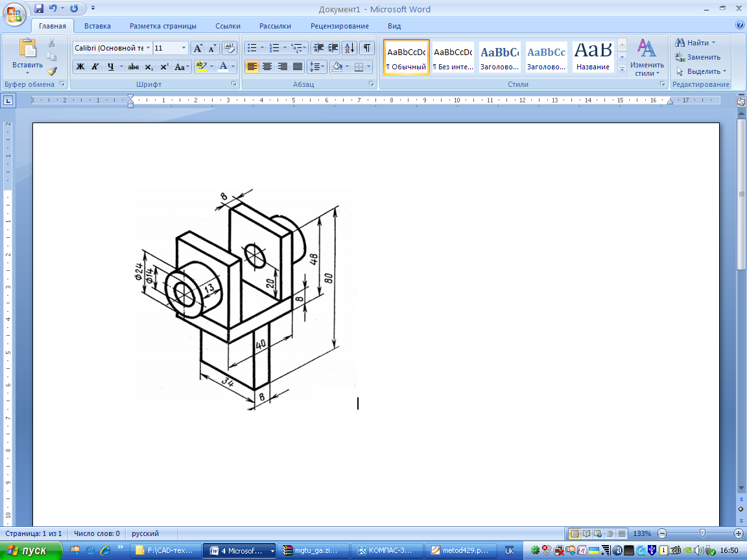Click the Increase Indent icon
This screenshot has width=747, height=560.
333,48
